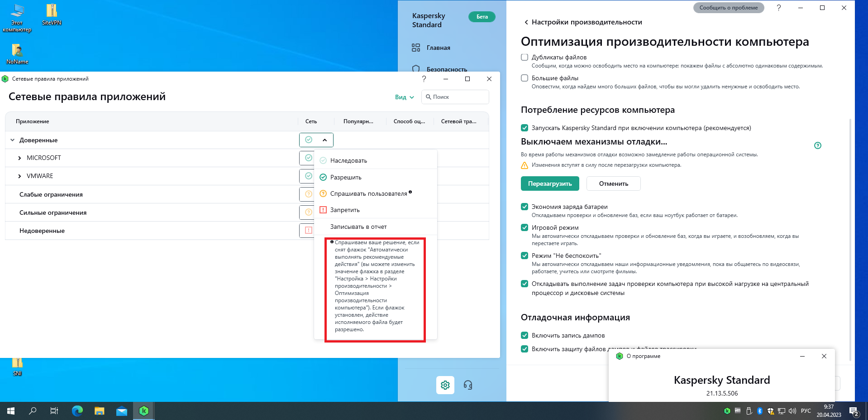Toggle Экономия заряда батареи checkbox
The height and width of the screenshot is (420, 868).
(x=525, y=207)
